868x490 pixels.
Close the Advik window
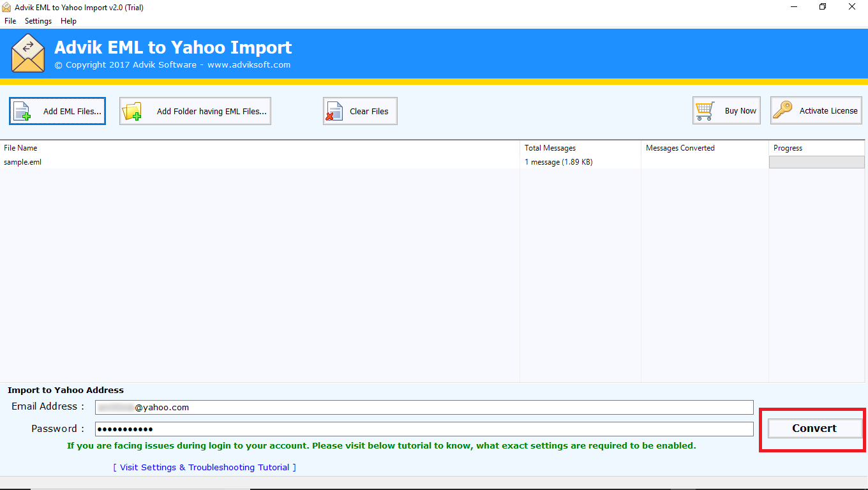[x=853, y=7]
